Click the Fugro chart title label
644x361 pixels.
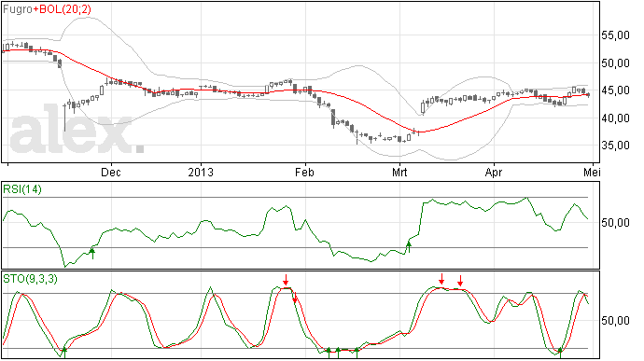coord(17,9)
